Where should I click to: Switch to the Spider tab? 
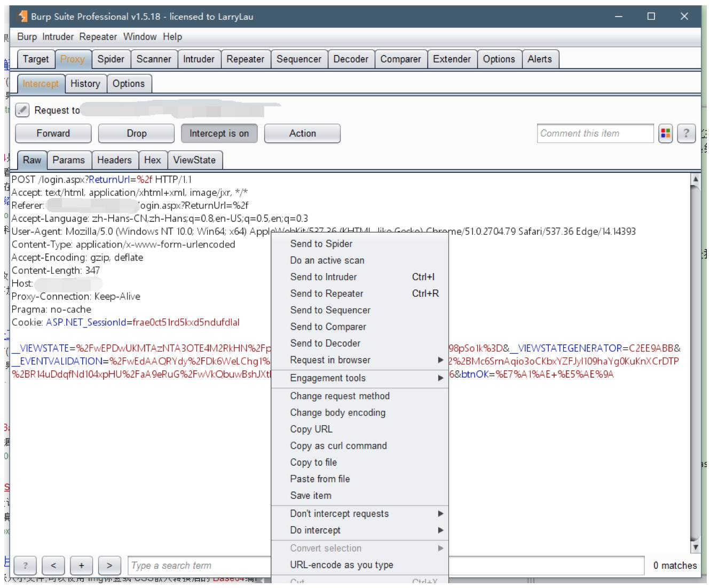pos(111,59)
